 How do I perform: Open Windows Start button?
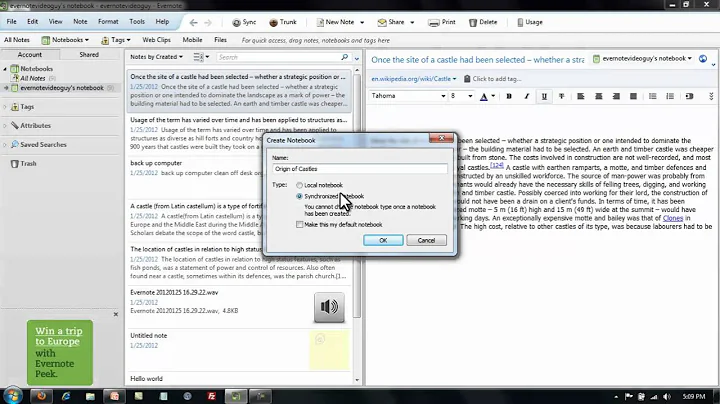pyautogui.click(x=12, y=395)
